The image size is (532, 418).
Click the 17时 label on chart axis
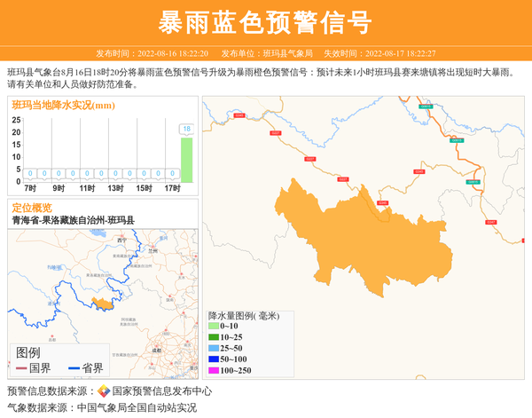(172, 188)
